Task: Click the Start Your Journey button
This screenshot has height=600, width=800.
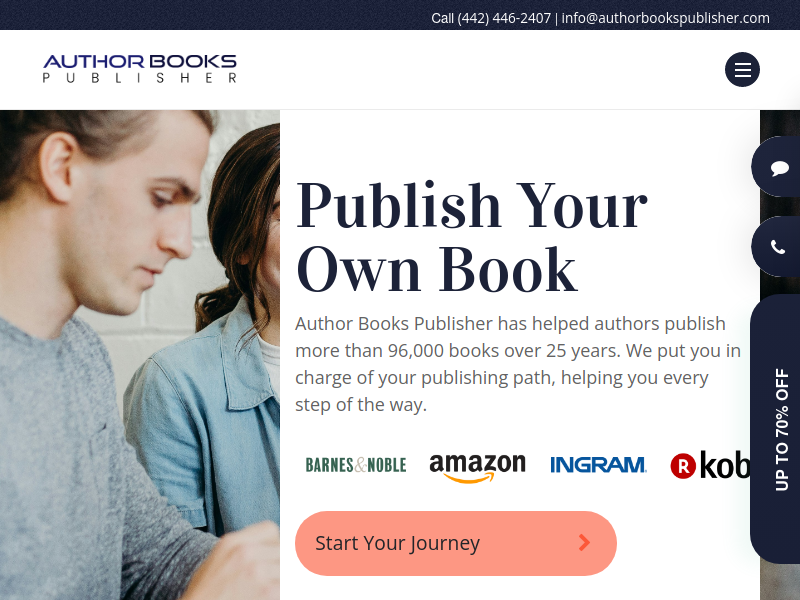Action: [456, 543]
